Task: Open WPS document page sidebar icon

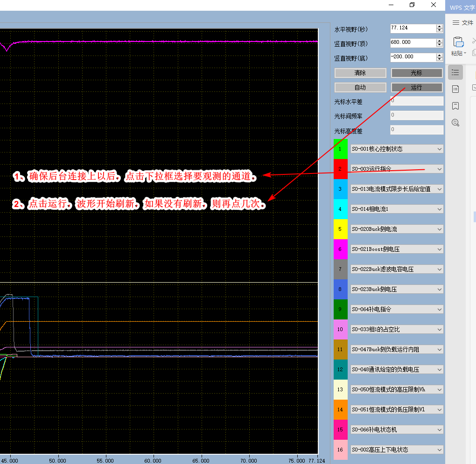Action: pos(455,89)
